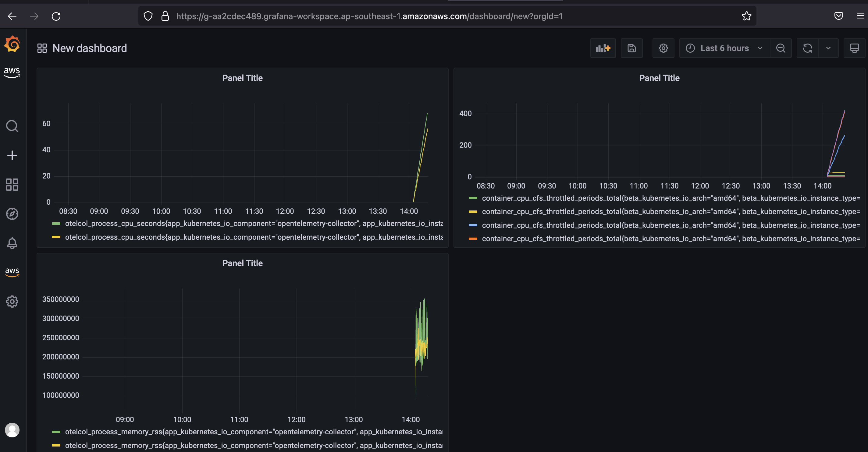Click the New dashboard title

pos(90,48)
